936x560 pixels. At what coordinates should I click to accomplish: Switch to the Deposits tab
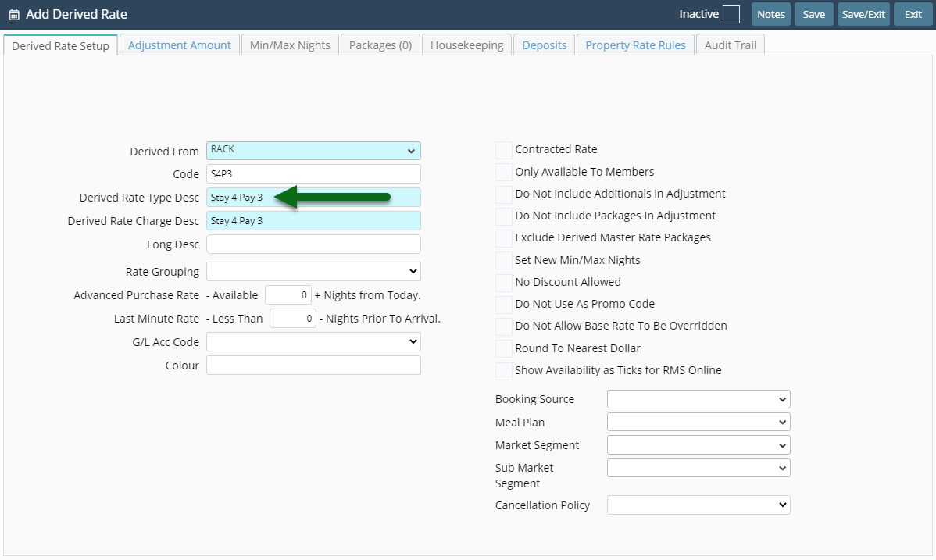pyautogui.click(x=545, y=45)
